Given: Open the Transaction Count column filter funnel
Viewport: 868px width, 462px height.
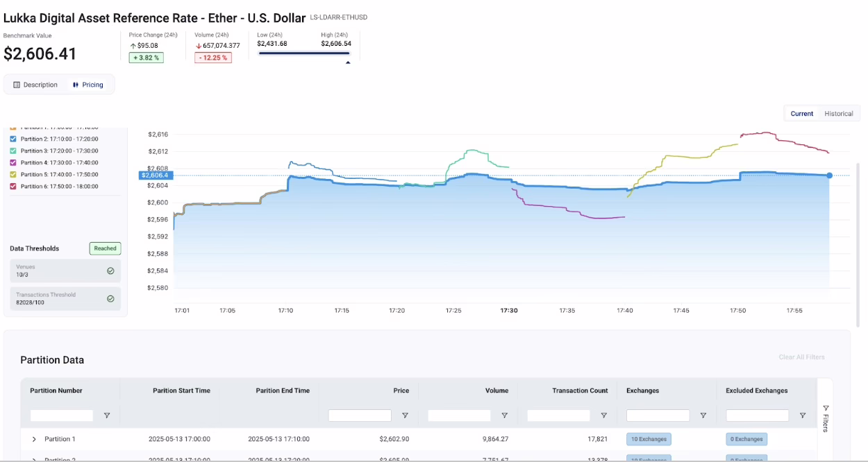Looking at the screenshot, I should tap(603, 416).
